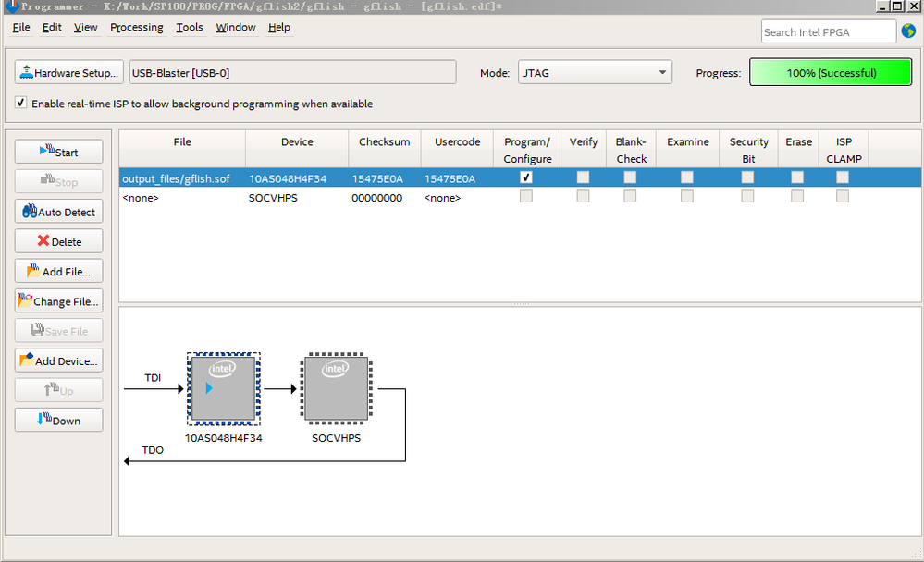Click 10AS048H4F34 label under the chip
The height and width of the screenshot is (562, 924).
coord(223,438)
